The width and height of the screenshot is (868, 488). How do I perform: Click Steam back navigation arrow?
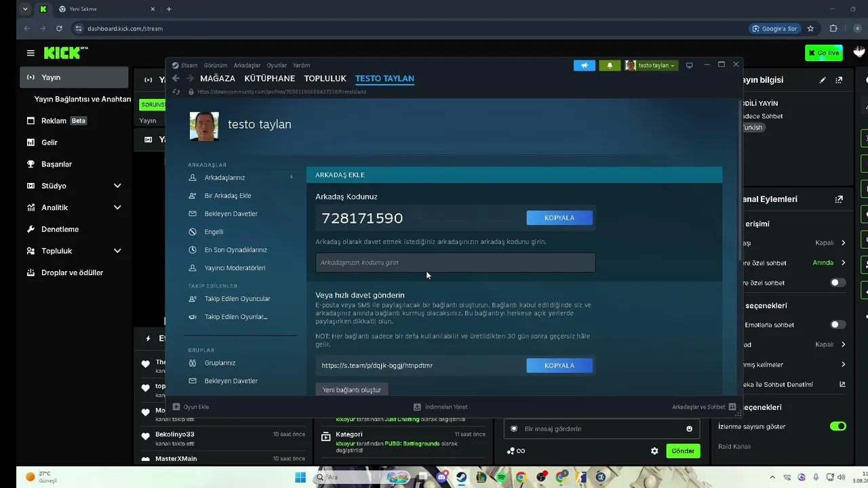click(x=176, y=79)
